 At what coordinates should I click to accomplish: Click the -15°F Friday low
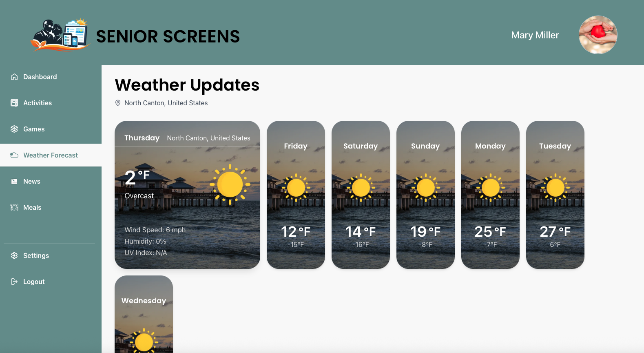pos(296,244)
